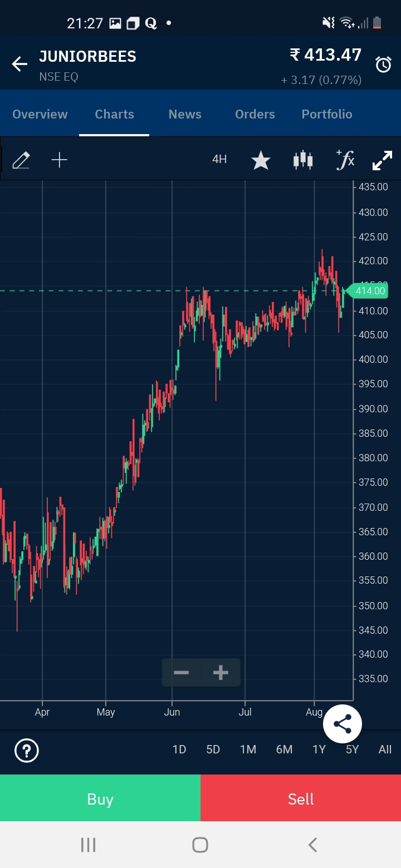Tap the Wi-Fi icon in status bar
Image resolution: width=401 pixels, height=868 pixels.
click(x=348, y=23)
